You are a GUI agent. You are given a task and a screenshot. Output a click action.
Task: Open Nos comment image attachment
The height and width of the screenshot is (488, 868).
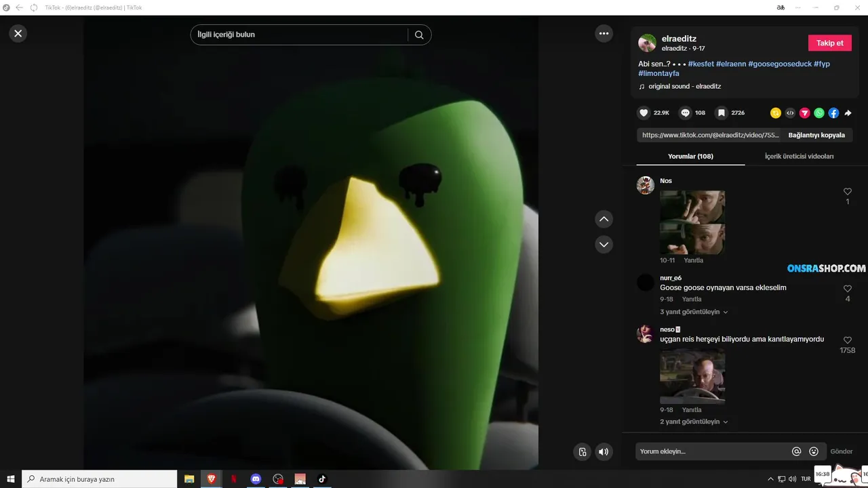(692, 222)
